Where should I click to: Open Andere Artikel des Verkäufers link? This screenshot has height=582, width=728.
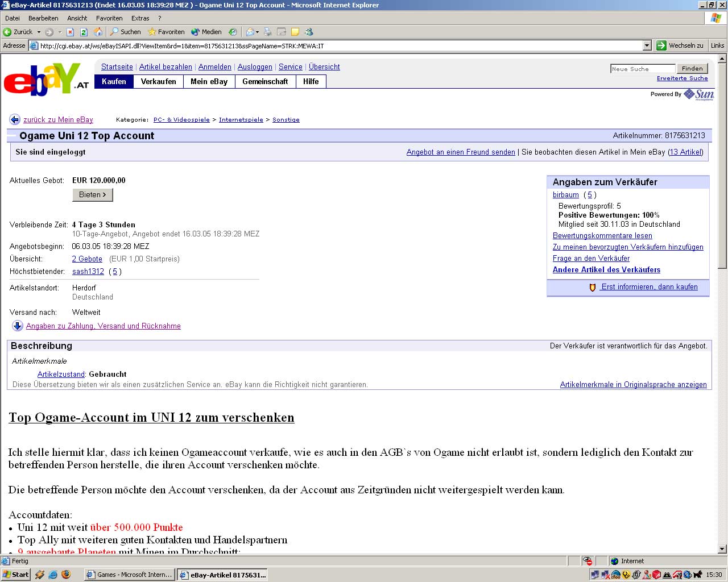tap(606, 269)
